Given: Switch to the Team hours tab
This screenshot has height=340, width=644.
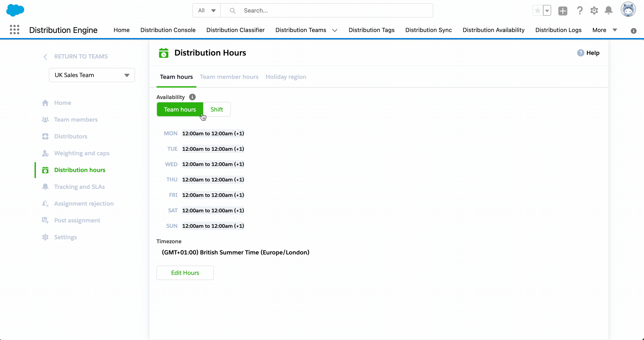Looking at the screenshot, I should point(176,77).
